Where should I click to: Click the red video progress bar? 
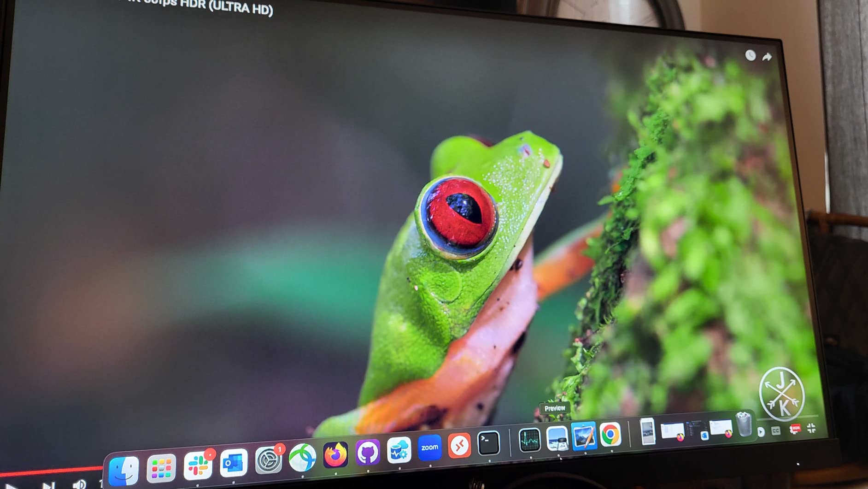coord(51,471)
